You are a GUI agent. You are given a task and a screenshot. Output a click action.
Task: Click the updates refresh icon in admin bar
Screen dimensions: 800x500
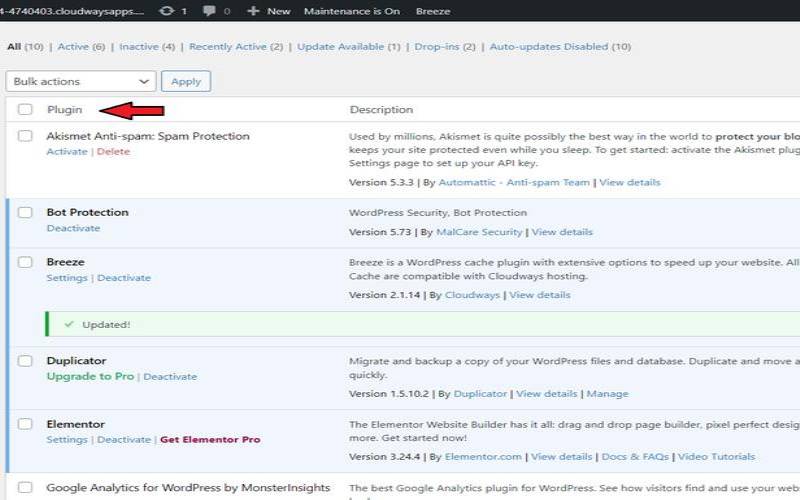click(165, 11)
